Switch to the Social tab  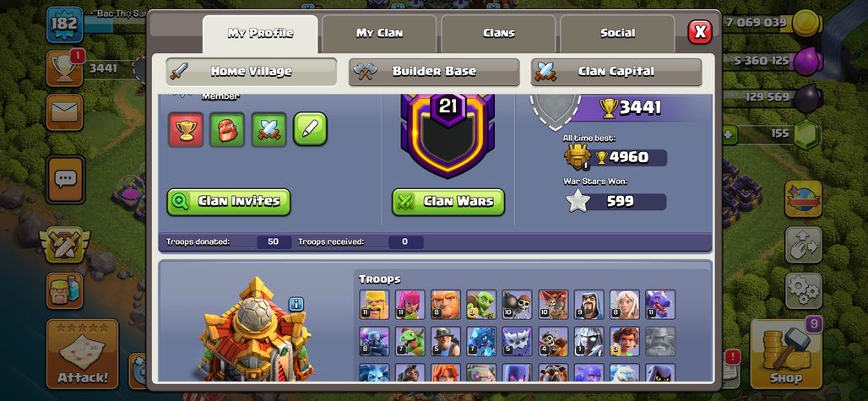point(617,33)
